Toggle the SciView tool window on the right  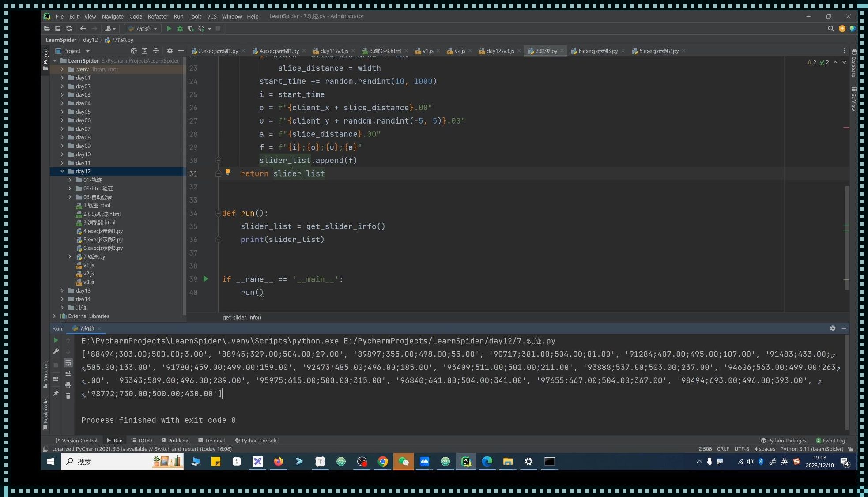point(854,99)
